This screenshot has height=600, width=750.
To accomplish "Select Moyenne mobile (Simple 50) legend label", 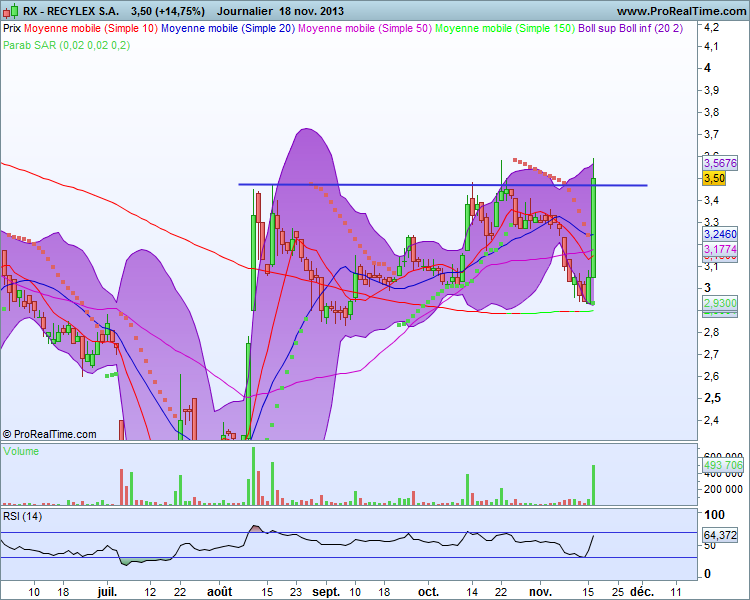I will point(364,28).
